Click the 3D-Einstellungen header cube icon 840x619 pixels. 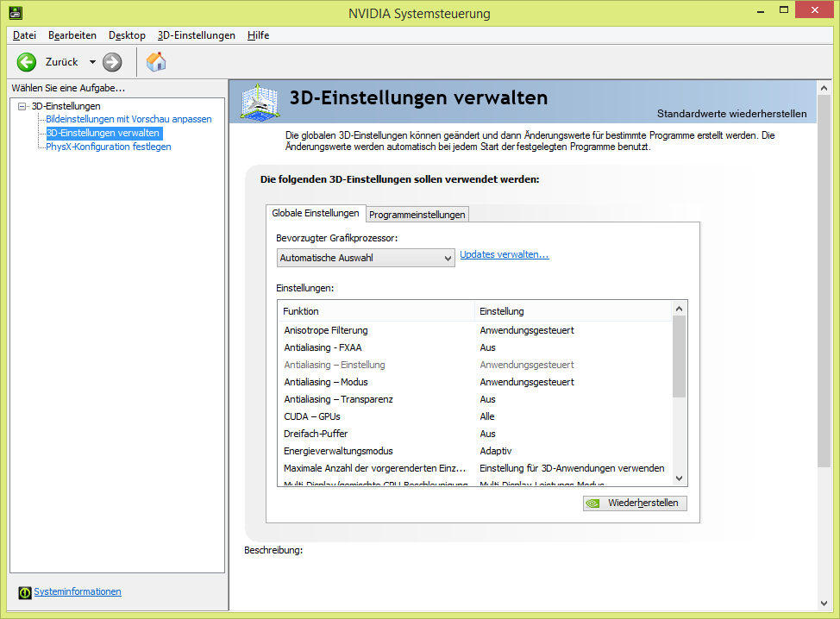pyautogui.click(x=260, y=102)
